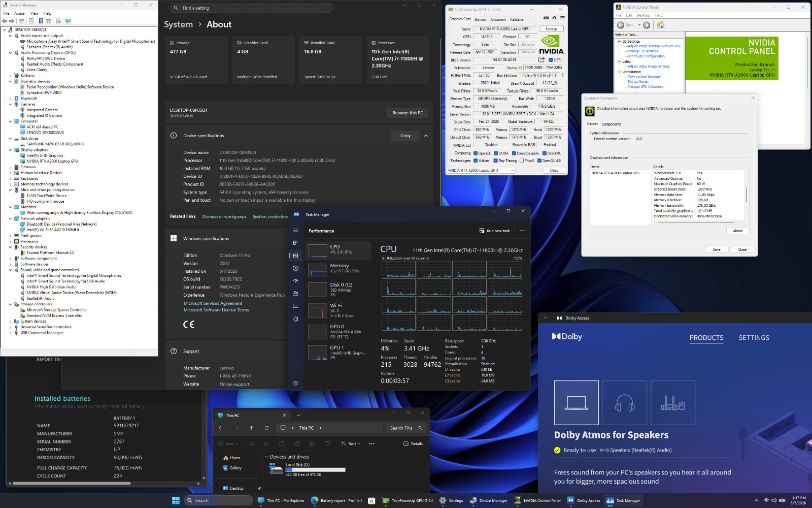Switch to Sensors tab in GPU-Z
The height and width of the screenshot is (508, 812).
coord(480,20)
